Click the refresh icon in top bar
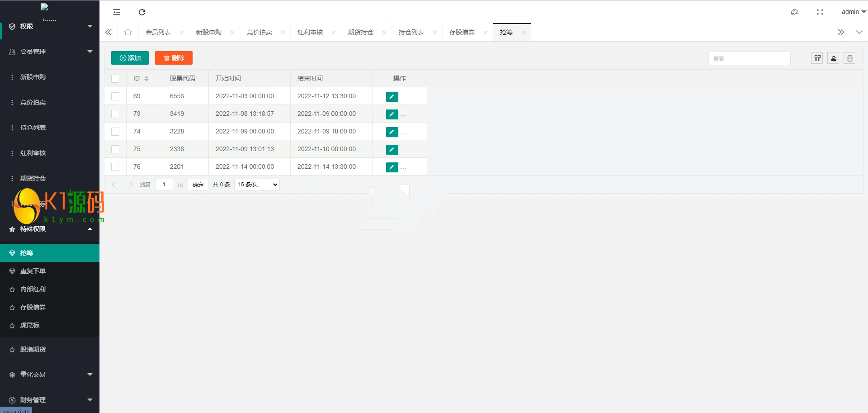The width and height of the screenshot is (868, 413). 142,12
